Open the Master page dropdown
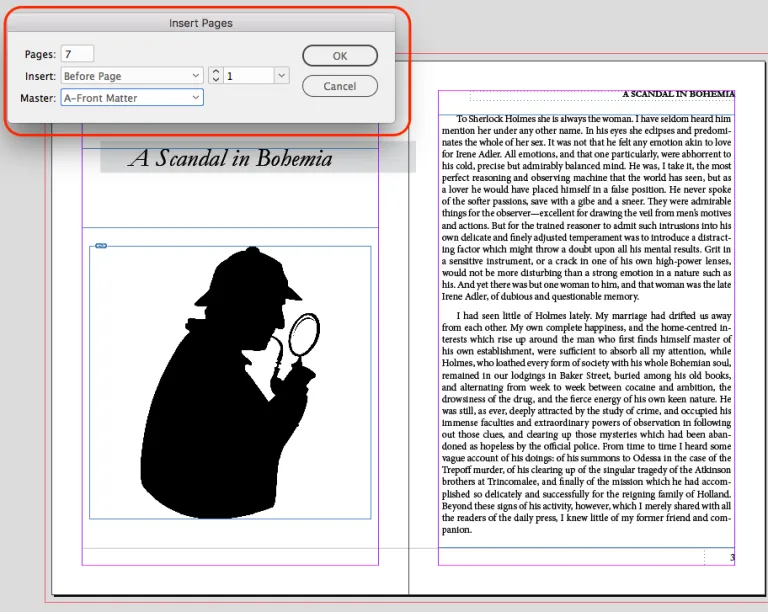Image resolution: width=768 pixels, height=612 pixels. tap(132, 97)
